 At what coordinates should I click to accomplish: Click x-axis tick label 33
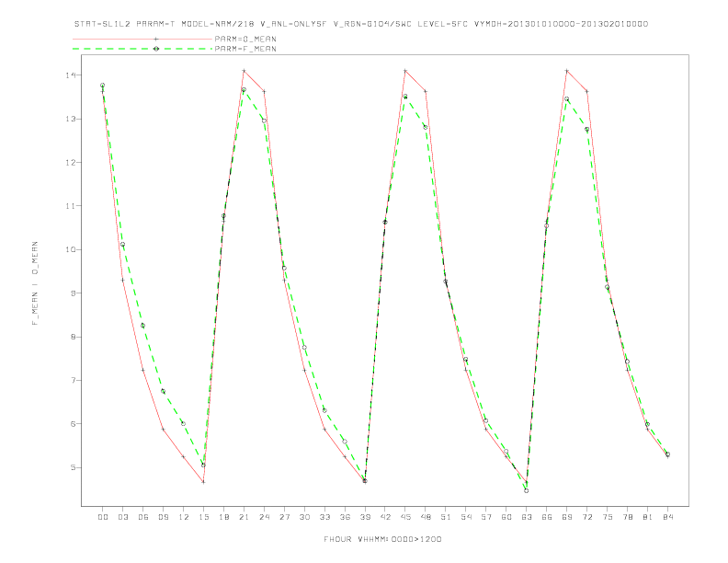coord(324,517)
